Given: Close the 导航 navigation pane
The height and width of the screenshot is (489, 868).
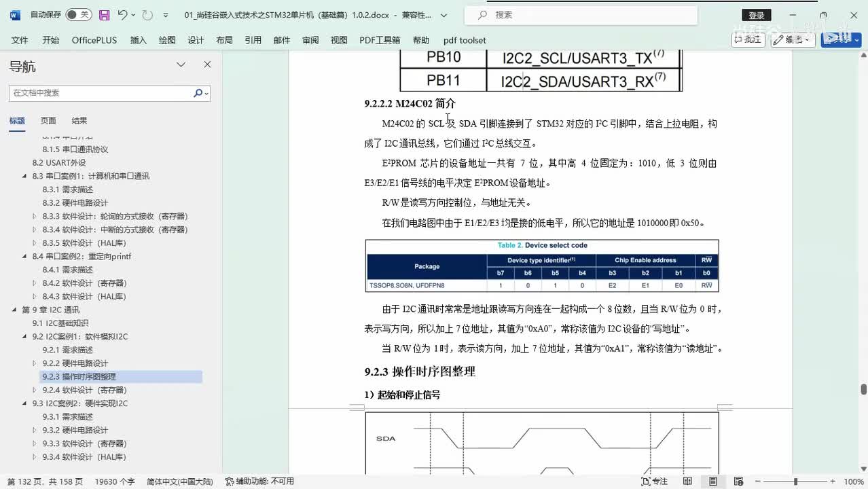Looking at the screenshot, I should pyautogui.click(x=207, y=65).
